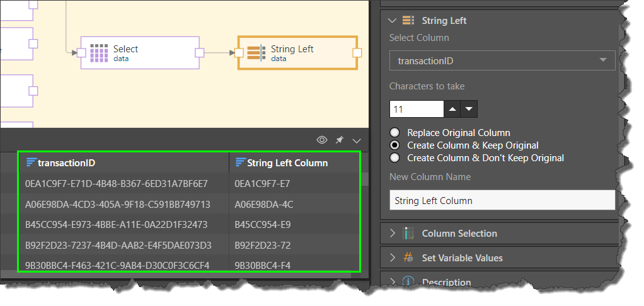The height and width of the screenshot is (306, 644).
Task: Click the Description info icon
Action: tap(408, 282)
